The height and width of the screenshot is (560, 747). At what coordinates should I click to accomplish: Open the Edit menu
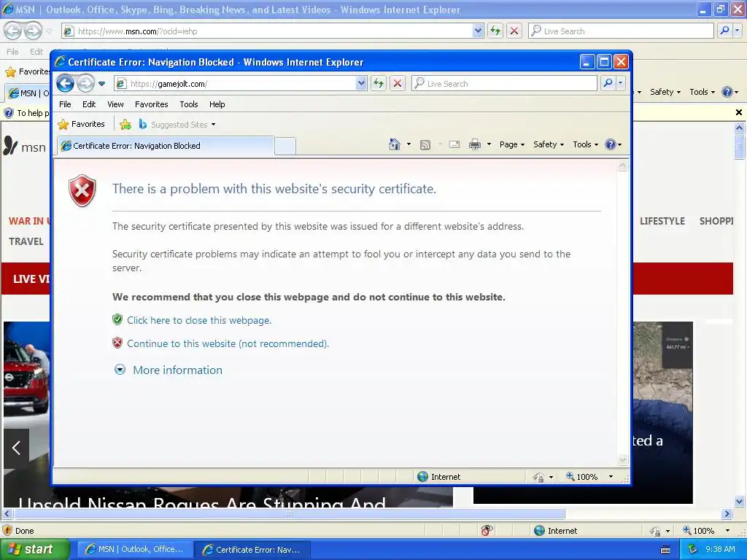[89, 104]
